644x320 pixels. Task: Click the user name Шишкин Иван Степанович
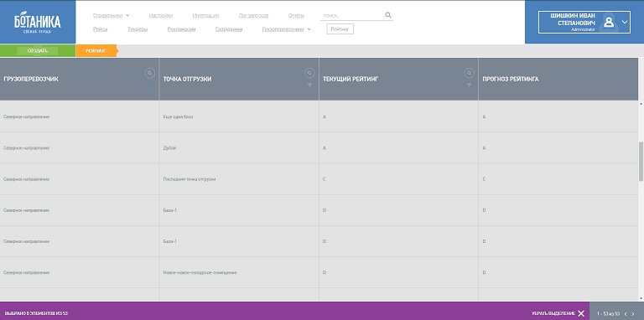[573, 19]
